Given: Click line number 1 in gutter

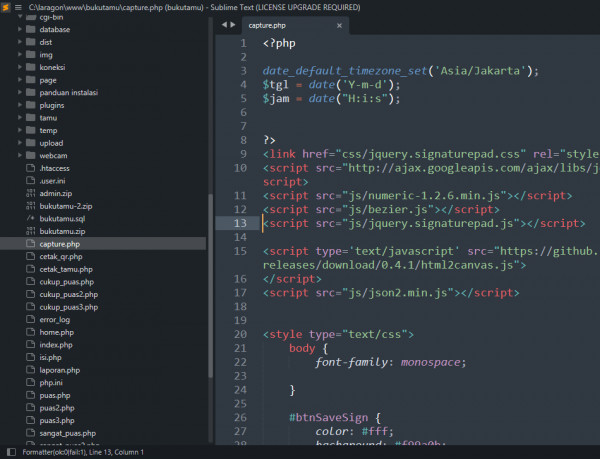Looking at the screenshot, I should click(x=243, y=43).
